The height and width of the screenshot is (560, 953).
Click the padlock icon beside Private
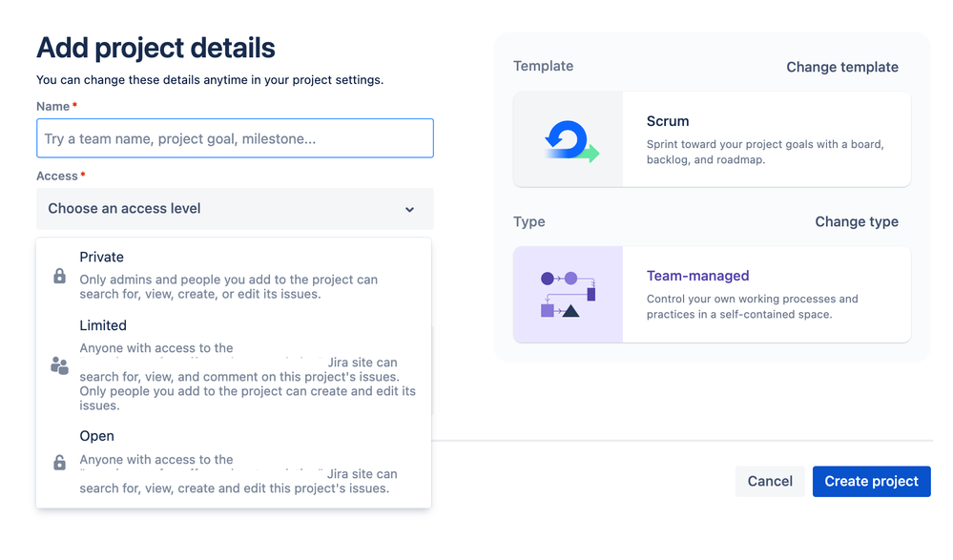(x=59, y=276)
